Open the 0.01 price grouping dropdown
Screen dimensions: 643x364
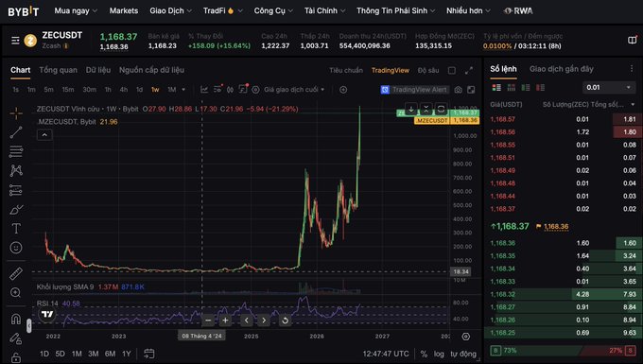[x=609, y=87]
